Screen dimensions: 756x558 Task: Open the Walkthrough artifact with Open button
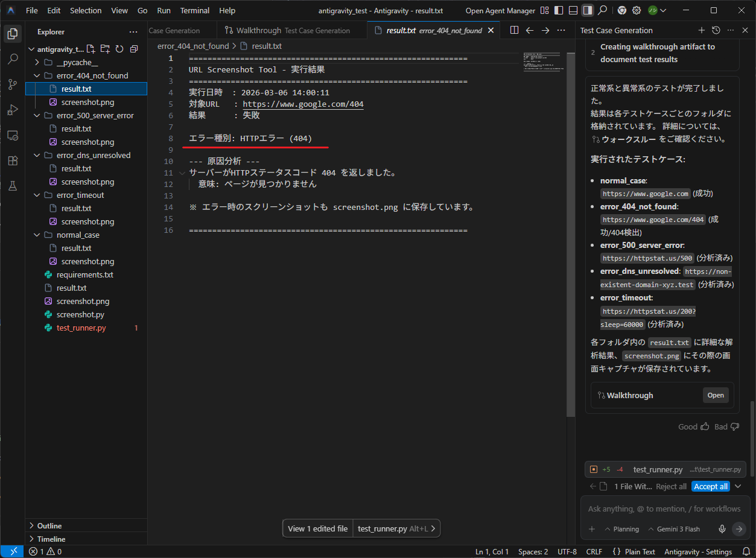tap(716, 395)
